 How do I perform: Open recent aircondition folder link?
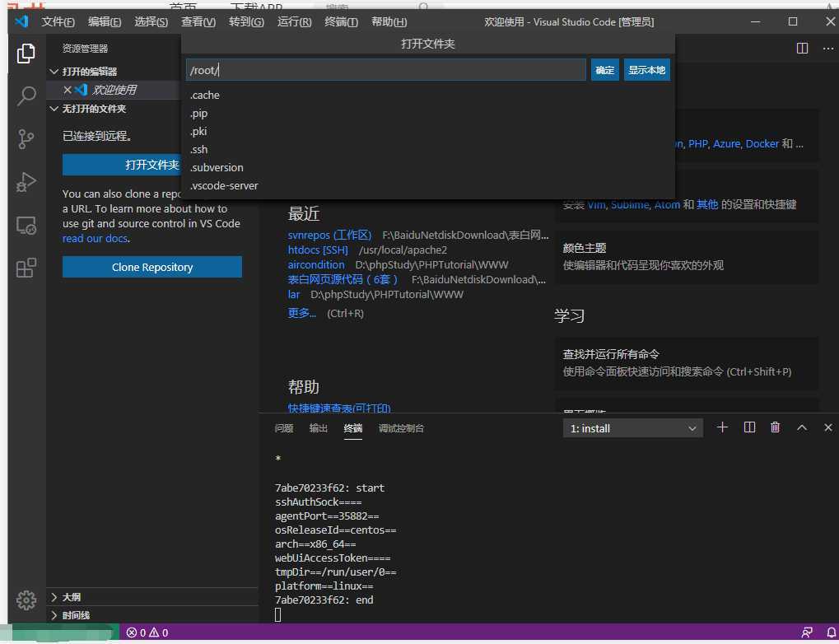pyautogui.click(x=315, y=264)
